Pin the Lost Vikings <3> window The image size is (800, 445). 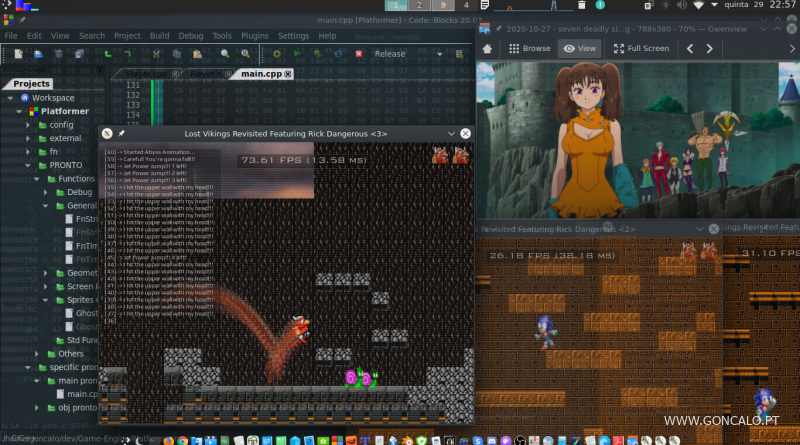[x=121, y=134]
